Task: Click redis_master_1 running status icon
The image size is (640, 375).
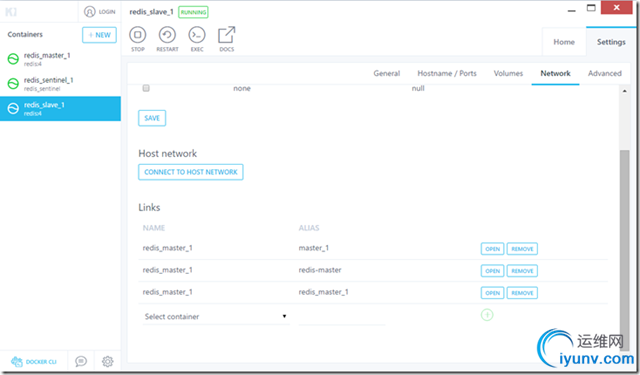Action: tap(13, 59)
